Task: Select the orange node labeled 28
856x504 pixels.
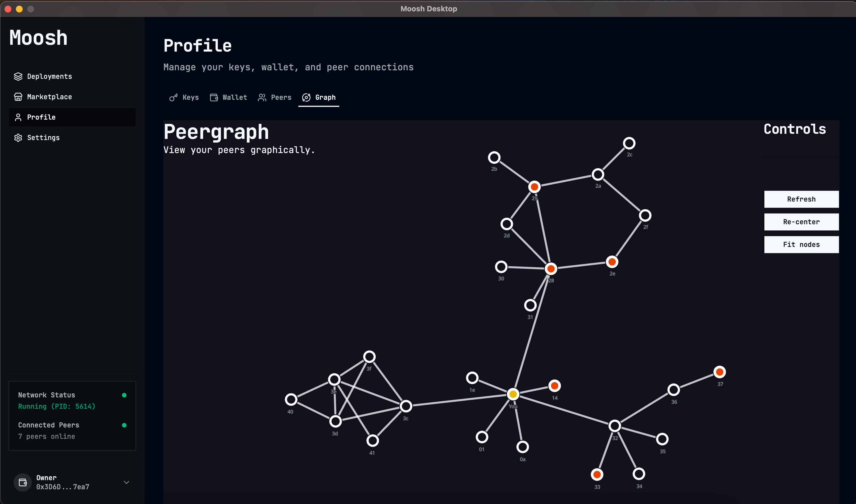Action: pyautogui.click(x=551, y=269)
